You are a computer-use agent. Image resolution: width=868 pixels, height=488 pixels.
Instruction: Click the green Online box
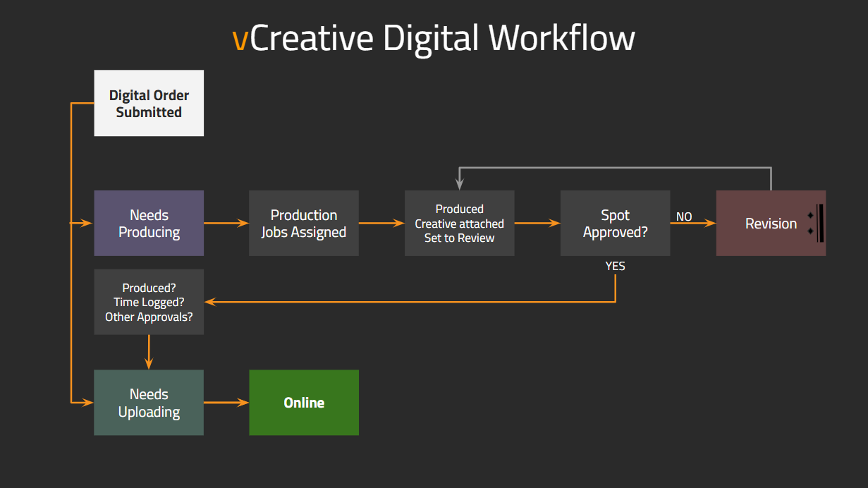(x=304, y=403)
